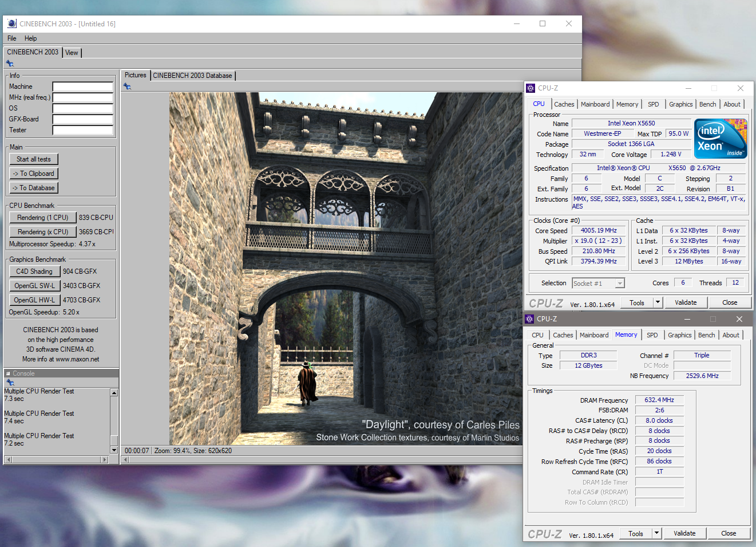756x547 pixels.
Task: Open About tab in upper CPU-Z window
Action: pos(732,104)
